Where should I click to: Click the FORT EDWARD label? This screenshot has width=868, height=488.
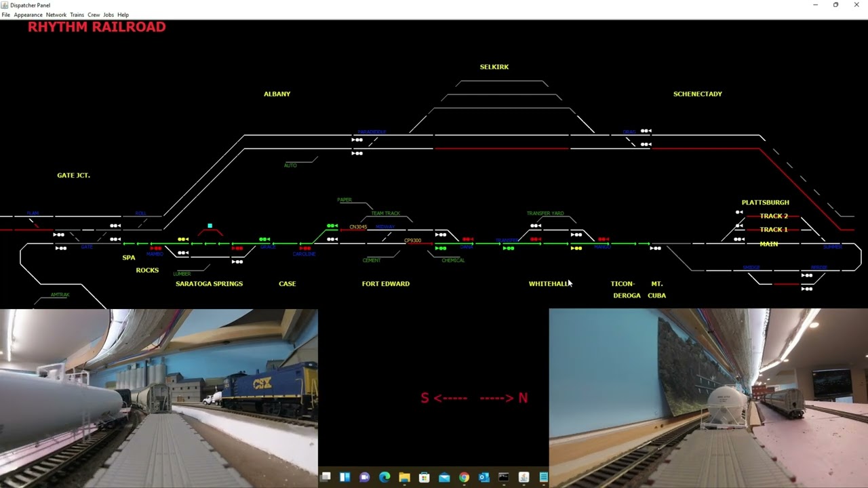pos(386,284)
